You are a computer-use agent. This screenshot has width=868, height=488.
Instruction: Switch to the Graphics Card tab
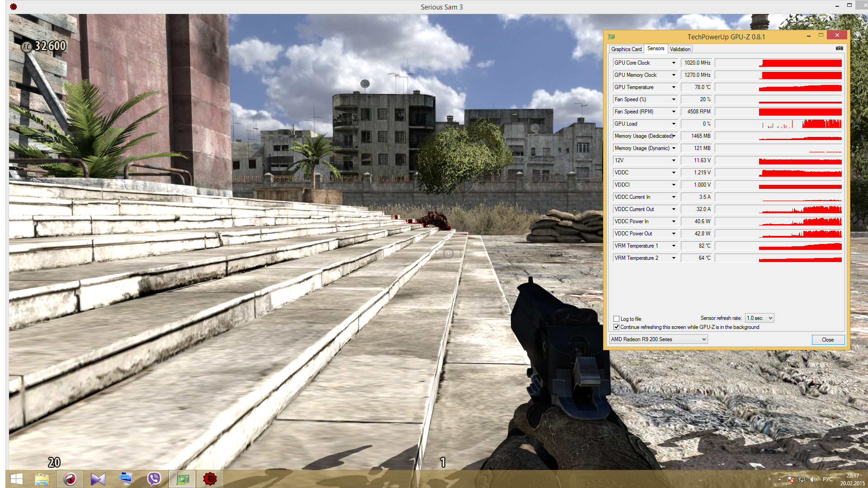coord(626,49)
